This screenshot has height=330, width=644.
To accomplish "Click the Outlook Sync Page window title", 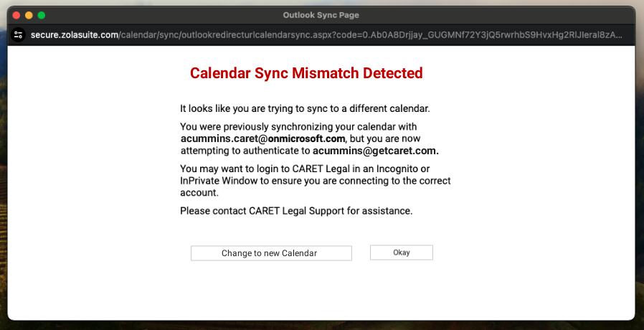I will [x=321, y=15].
